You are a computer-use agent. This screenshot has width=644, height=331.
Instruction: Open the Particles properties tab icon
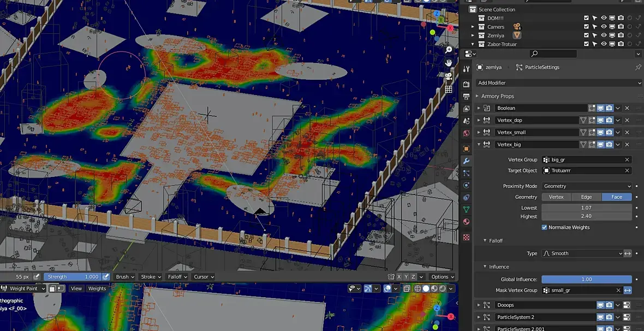[466, 173]
